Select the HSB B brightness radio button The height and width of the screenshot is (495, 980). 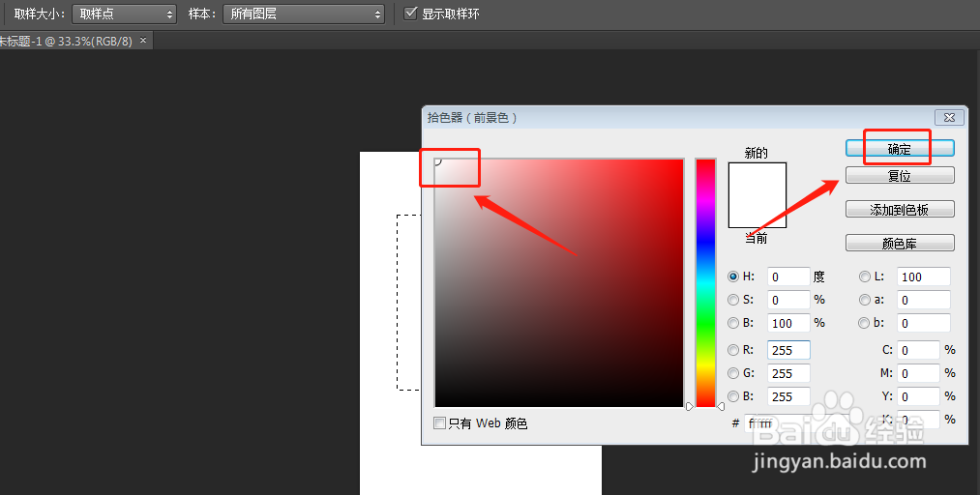pyautogui.click(x=733, y=323)
